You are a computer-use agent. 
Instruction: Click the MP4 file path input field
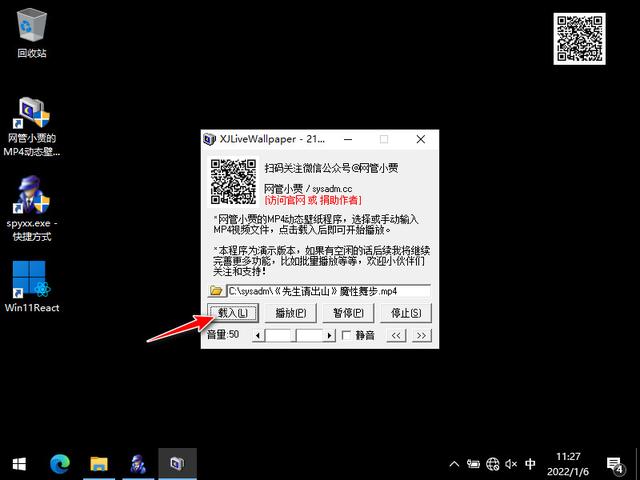[329, 291]
